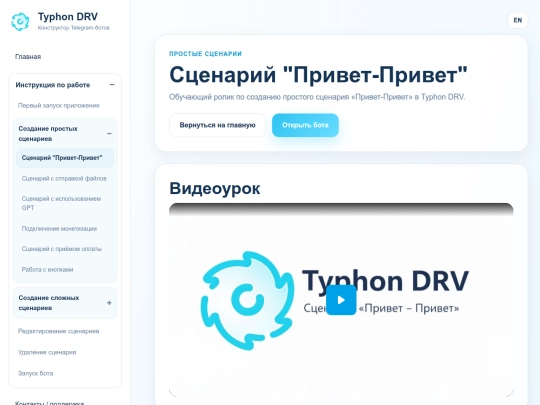Open Сценарий с приёмом оплаты
This screenshot has height=405, width=540.
click(62, 249)
